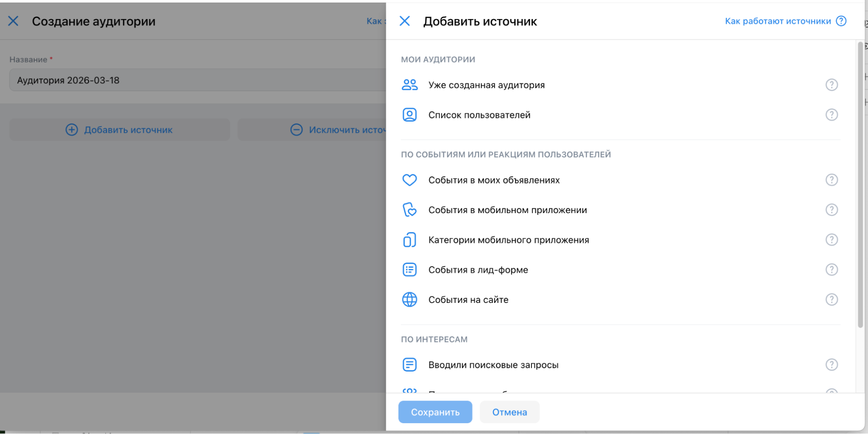
Task: Choose the "Категории мобильного приложения" phone icon
Action: click(x=409, y=239)
